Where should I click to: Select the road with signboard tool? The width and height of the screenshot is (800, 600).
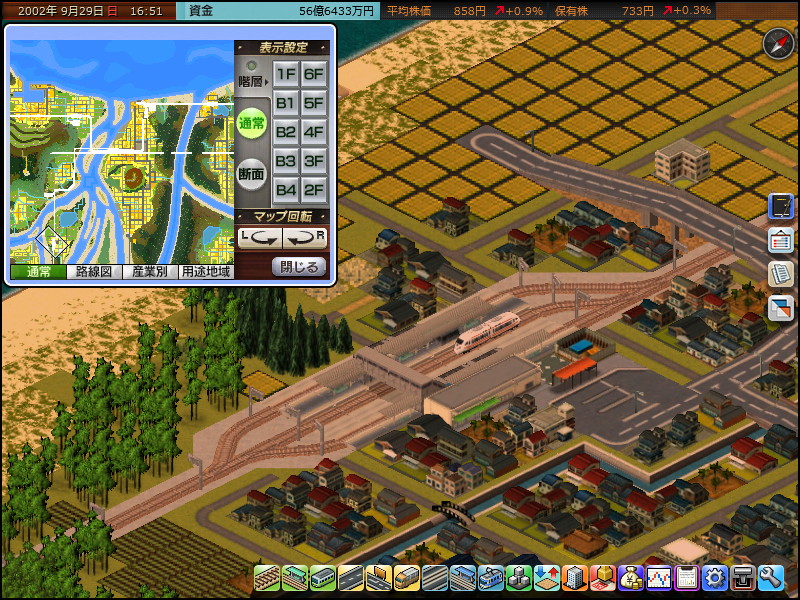(379, 578)
